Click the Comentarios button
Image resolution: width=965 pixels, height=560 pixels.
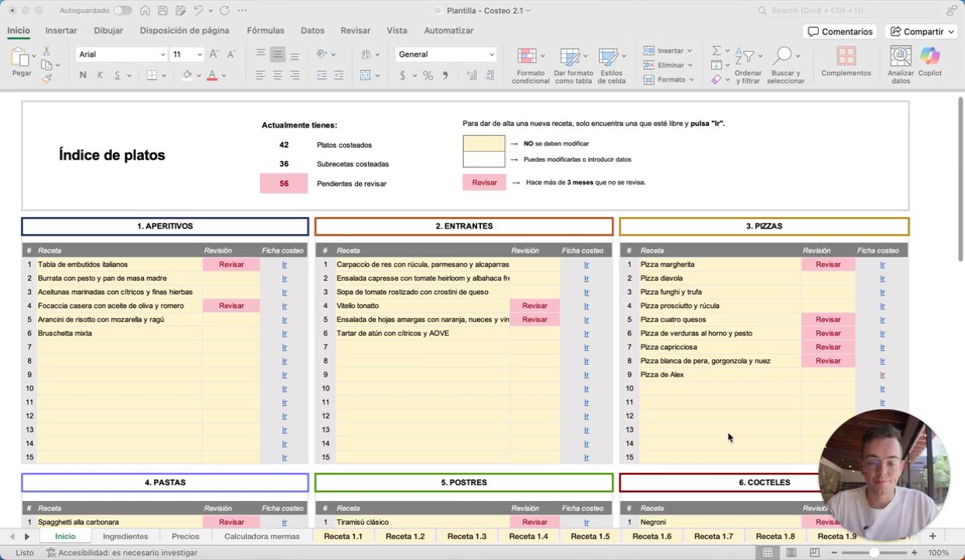840,32
